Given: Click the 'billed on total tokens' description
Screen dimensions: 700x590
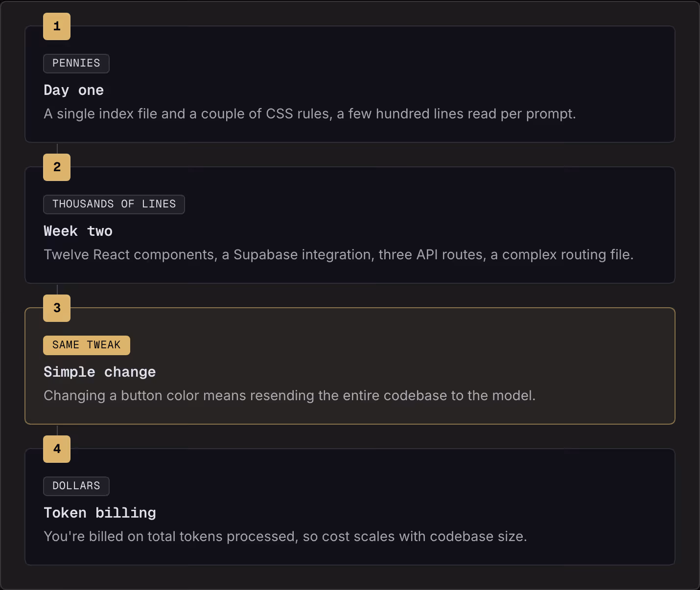Looking at the screenshot, I should (285, 537).
